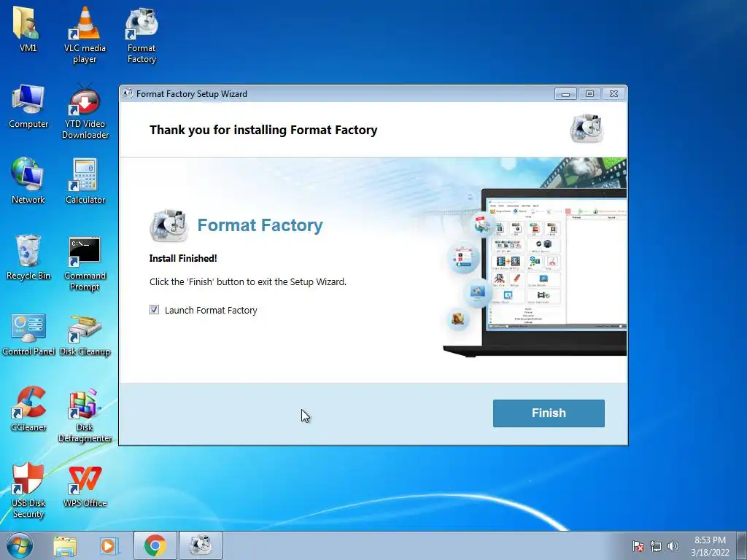Select the Control Panel icon

(x=28, y=334)
